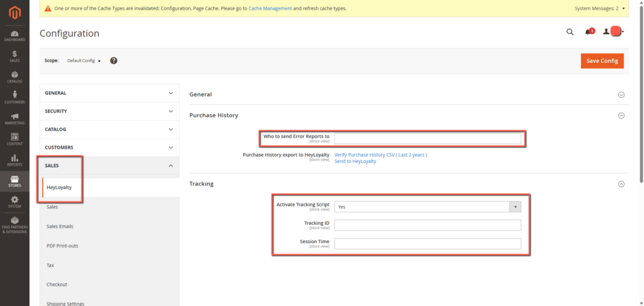This screenshot has height=306, width=644.
Task: Collapse the Tracking section
Action: tap(621, 184)
